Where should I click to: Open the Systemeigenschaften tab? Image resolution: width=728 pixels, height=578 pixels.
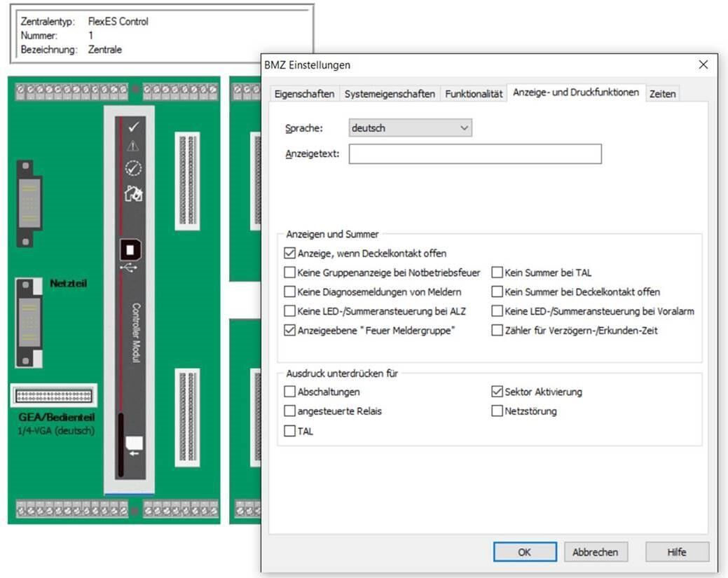[390, 94]
